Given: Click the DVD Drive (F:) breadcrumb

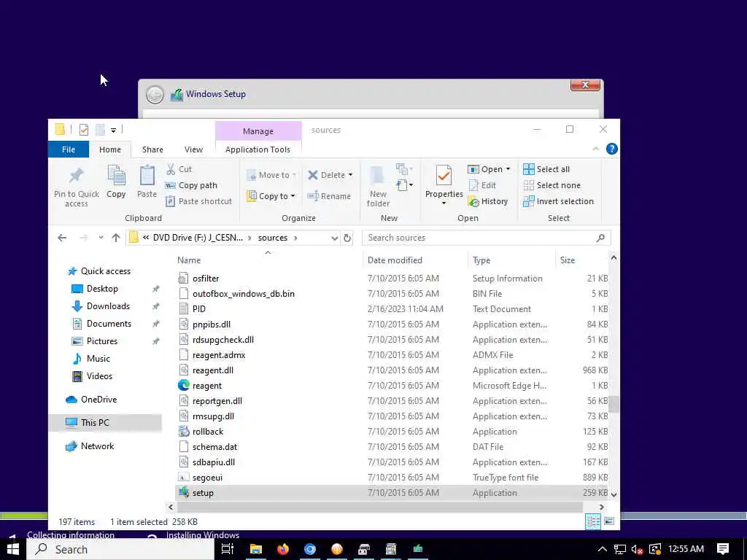Looking at the screenshot, I should click(198, 238).
